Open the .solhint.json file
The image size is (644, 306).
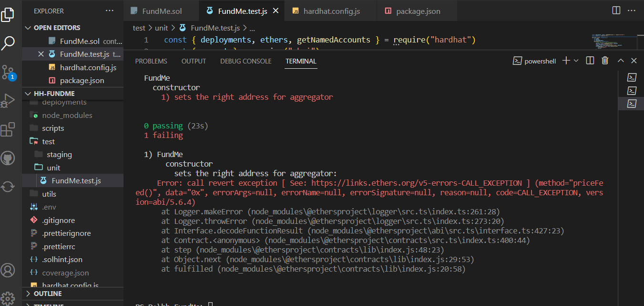73,260
